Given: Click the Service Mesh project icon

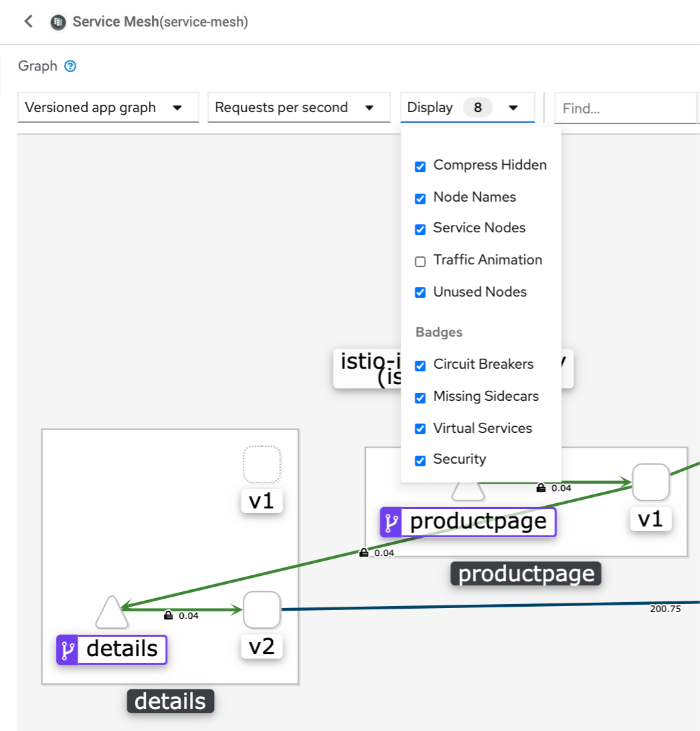Looking at the screenshot, I should (x=58, y=22).
